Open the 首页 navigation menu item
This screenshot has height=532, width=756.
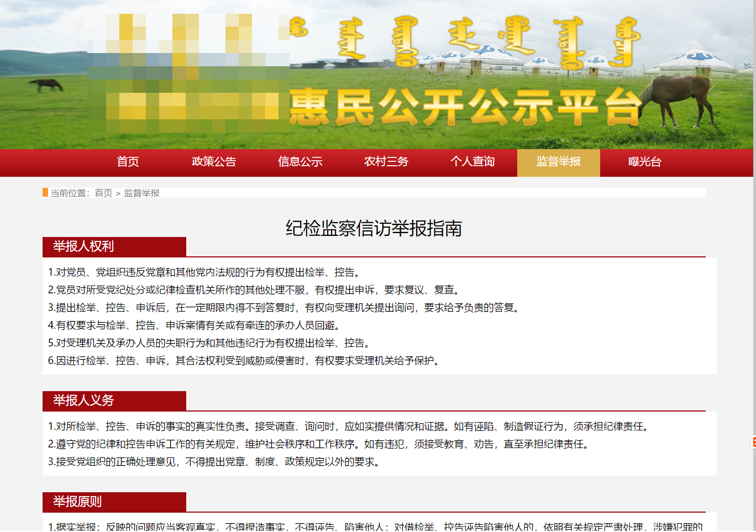pyautogui.click(x=128, y=162)
